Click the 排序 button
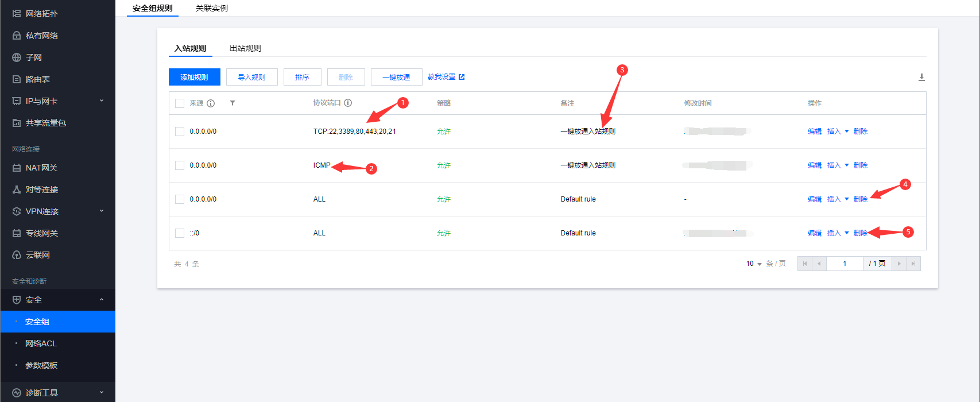The height and width of the screenshot is (402, 980). point(303,77)
